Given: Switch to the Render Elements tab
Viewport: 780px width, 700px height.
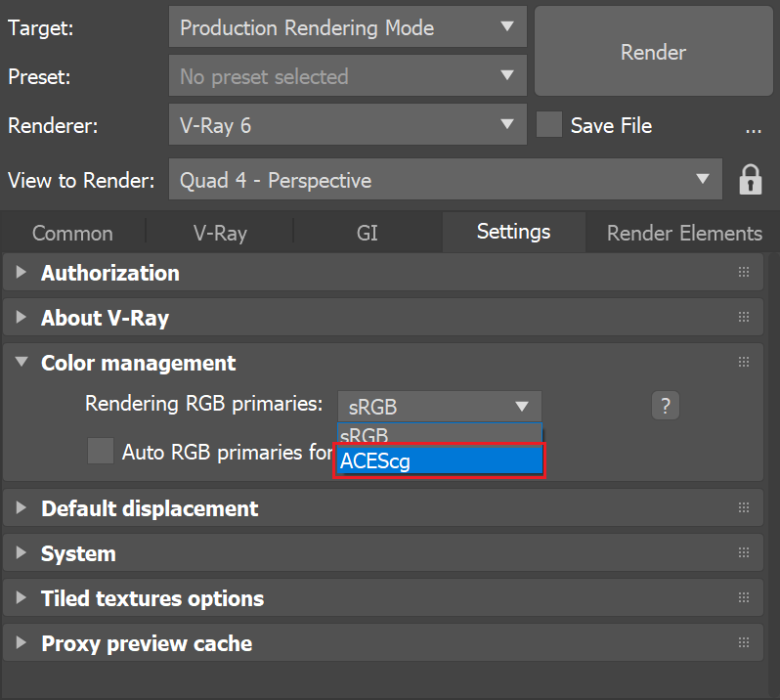Looking at the screenshot, I should [684, 233].
